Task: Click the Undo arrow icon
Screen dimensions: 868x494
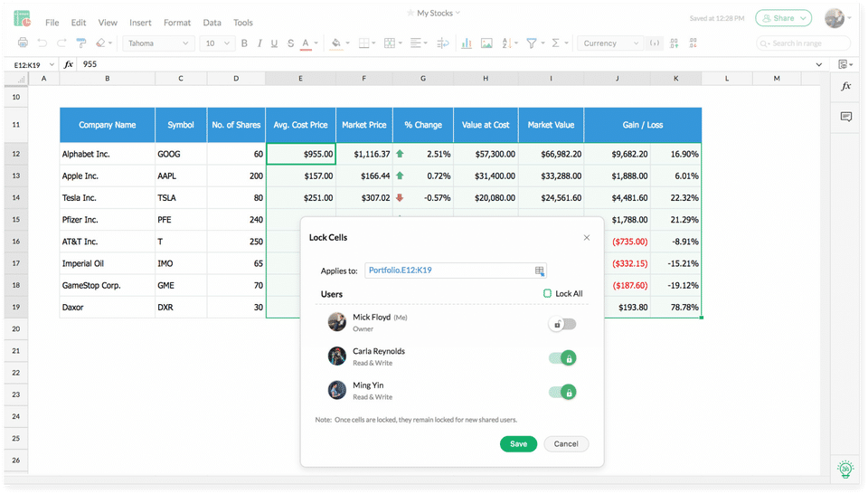Action: [42, 43]
